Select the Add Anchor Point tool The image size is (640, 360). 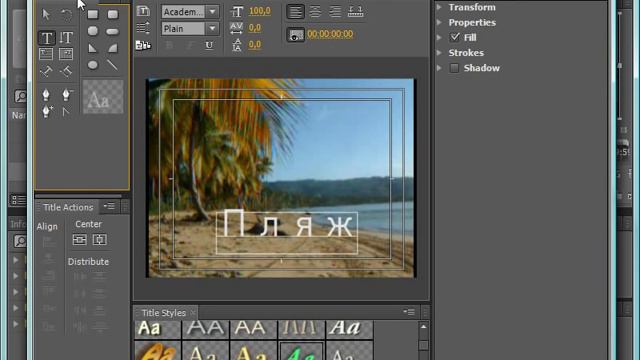click(x=47, y=111)
